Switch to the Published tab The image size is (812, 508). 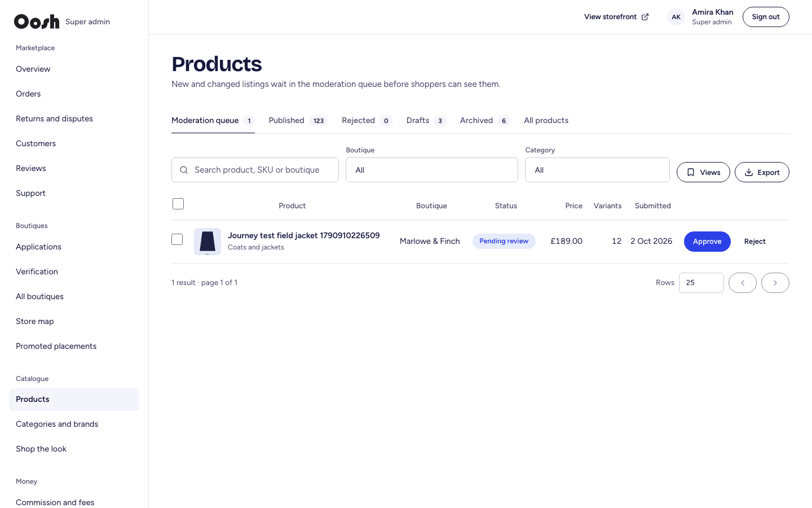click(298, 120)
